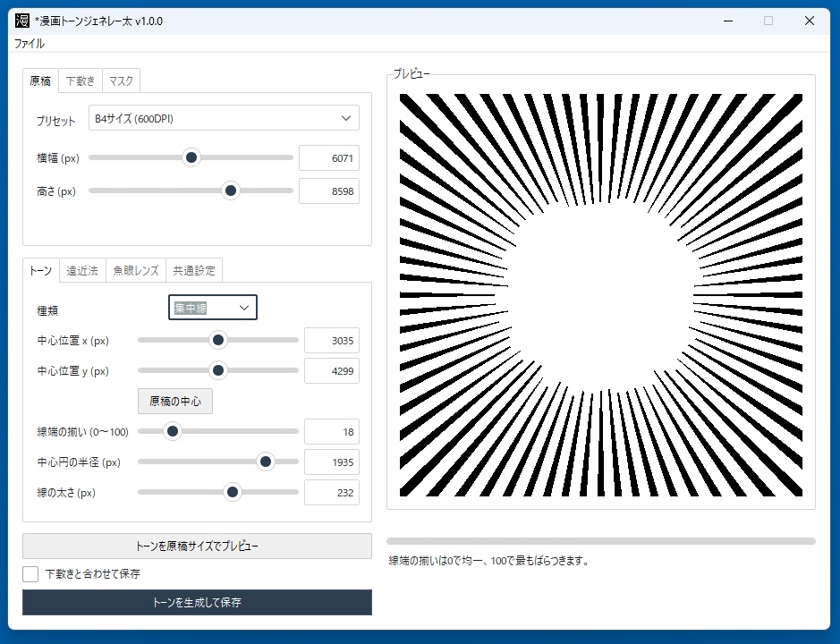
Task: Switch to the 原稿 tab
Action: [40, 80]
